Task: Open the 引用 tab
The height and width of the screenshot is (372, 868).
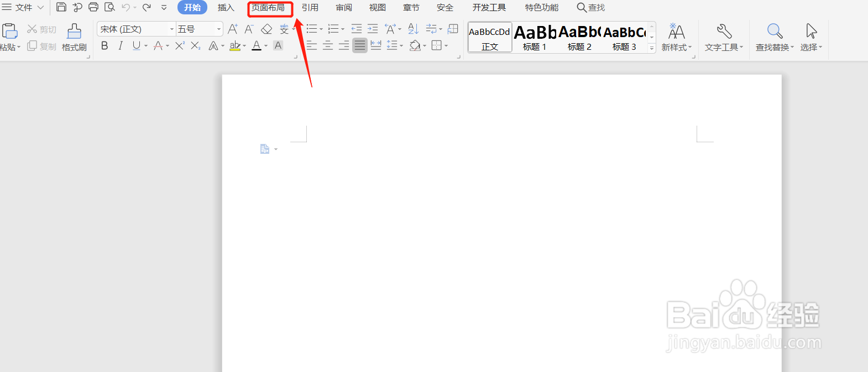Action: [310, 7]
